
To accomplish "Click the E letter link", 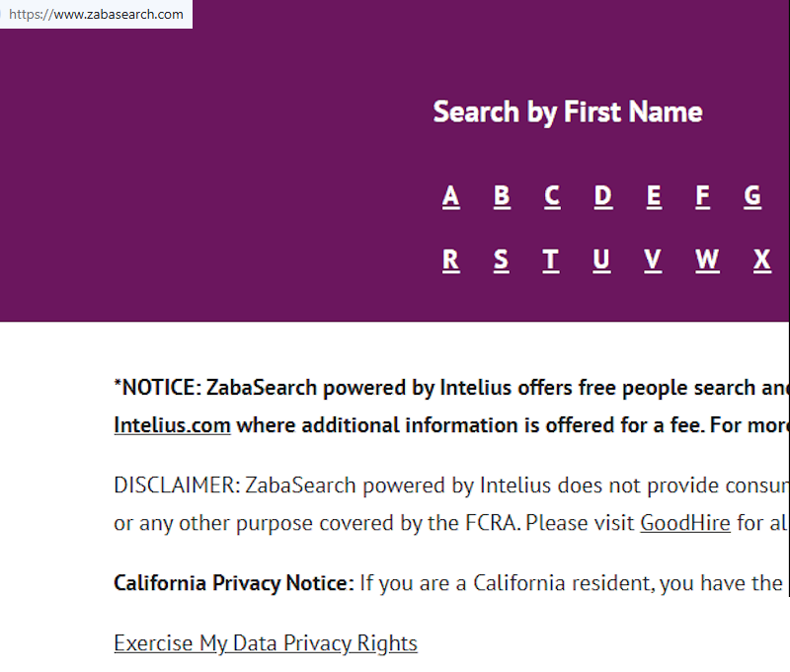I will point(653,196).
